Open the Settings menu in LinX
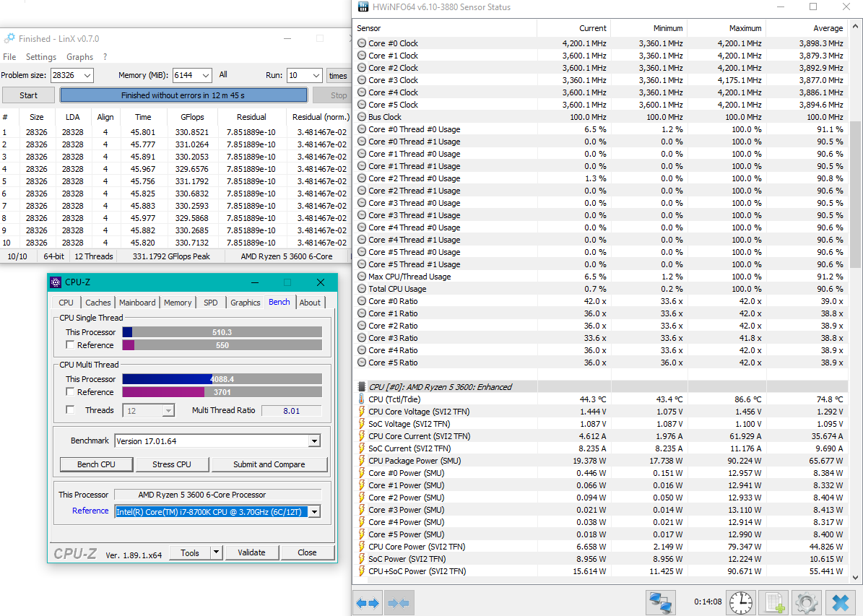Image resolution: width=863 pixels, height=616 pixels. click(40, 57)
